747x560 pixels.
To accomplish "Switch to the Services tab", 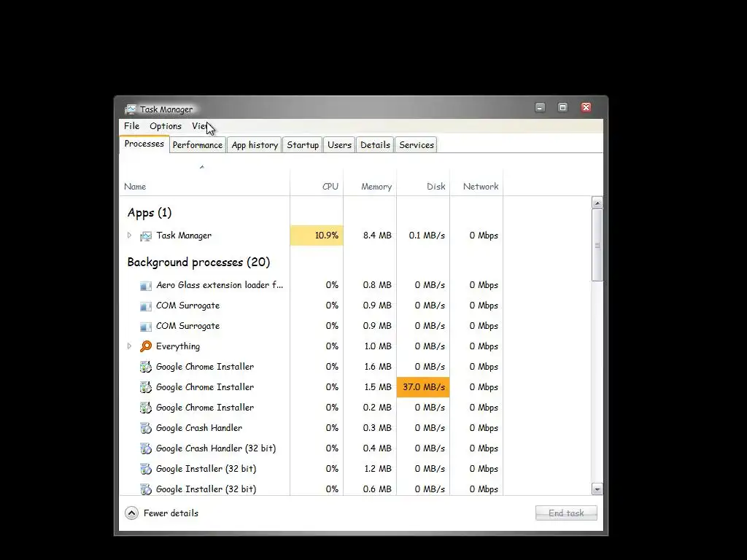I will (417, 145).
